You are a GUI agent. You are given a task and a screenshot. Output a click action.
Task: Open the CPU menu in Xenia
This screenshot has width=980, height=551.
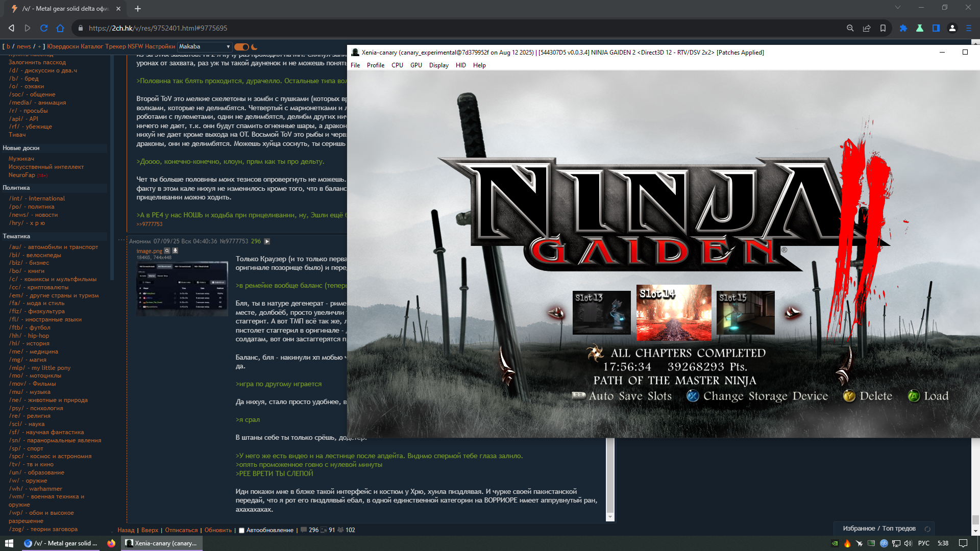click(397, 65)
